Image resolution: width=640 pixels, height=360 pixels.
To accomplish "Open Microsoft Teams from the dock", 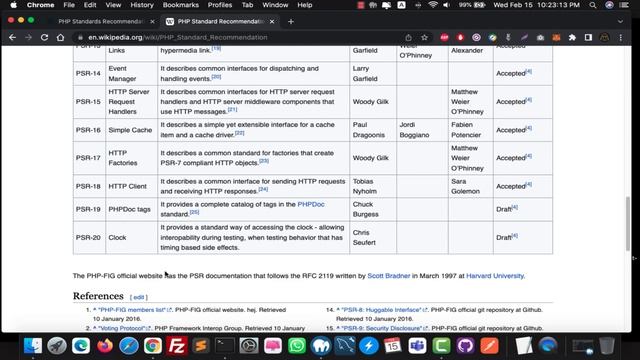I will click(x=417, y=346).
